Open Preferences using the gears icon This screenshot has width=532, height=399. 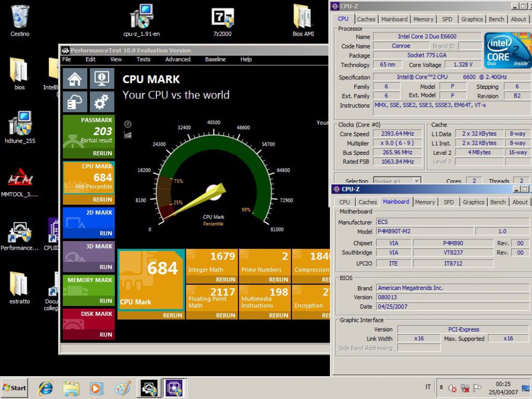click(102, 101)
